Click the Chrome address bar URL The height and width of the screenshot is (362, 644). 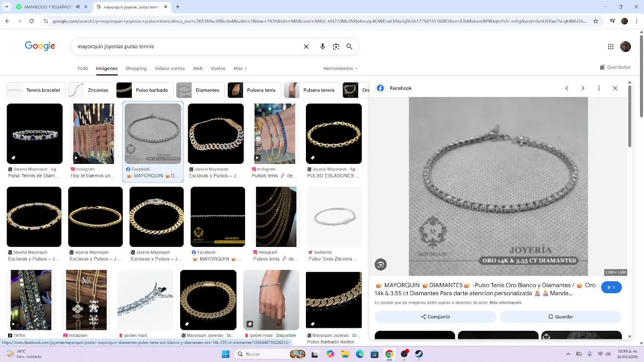319,21
